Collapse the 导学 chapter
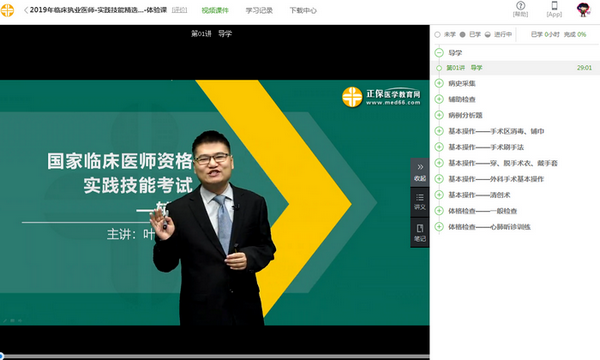Viewport: 600px width, 360px height. (439, 52)
